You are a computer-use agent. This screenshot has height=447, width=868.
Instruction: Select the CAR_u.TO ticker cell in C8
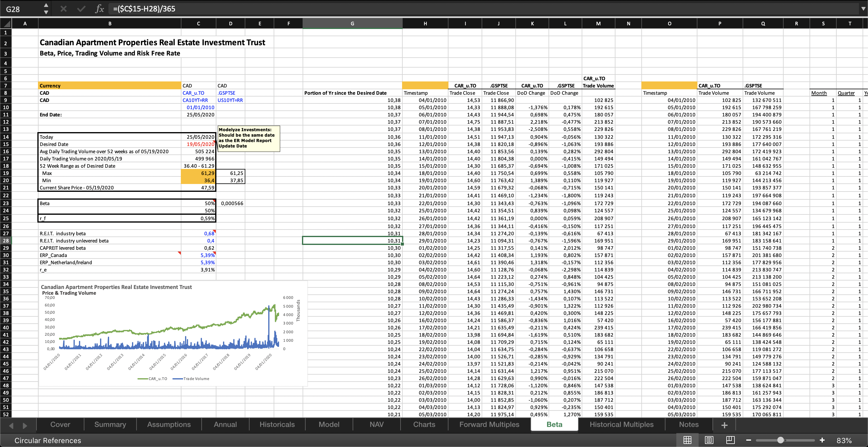tap(199, 93)
